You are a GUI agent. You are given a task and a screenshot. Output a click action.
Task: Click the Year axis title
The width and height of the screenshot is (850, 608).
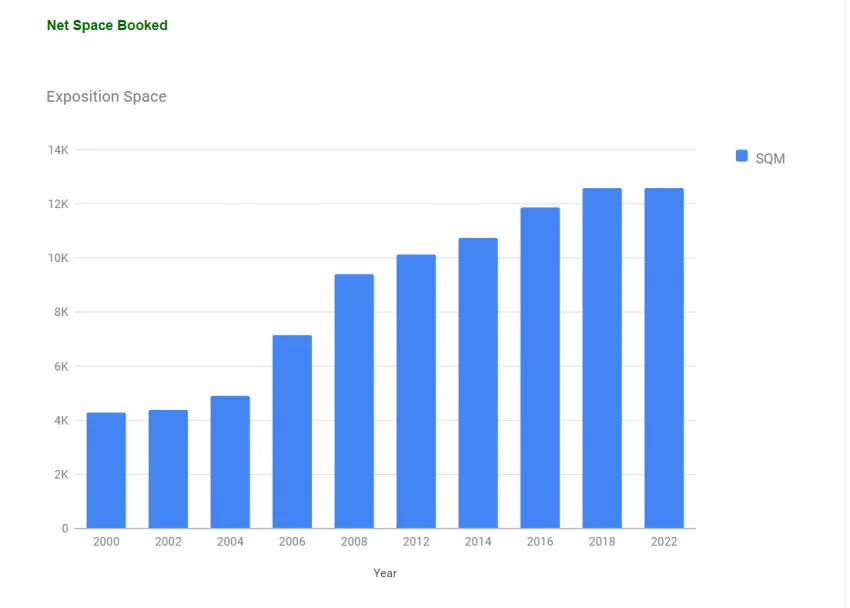coord(385,573)
